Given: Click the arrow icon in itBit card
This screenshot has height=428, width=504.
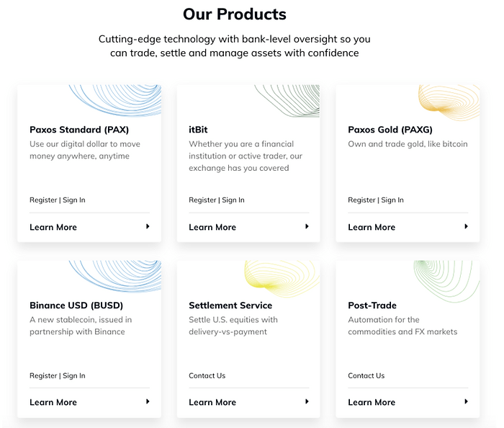Looking at the screenshot, I should tap(307, 226).
